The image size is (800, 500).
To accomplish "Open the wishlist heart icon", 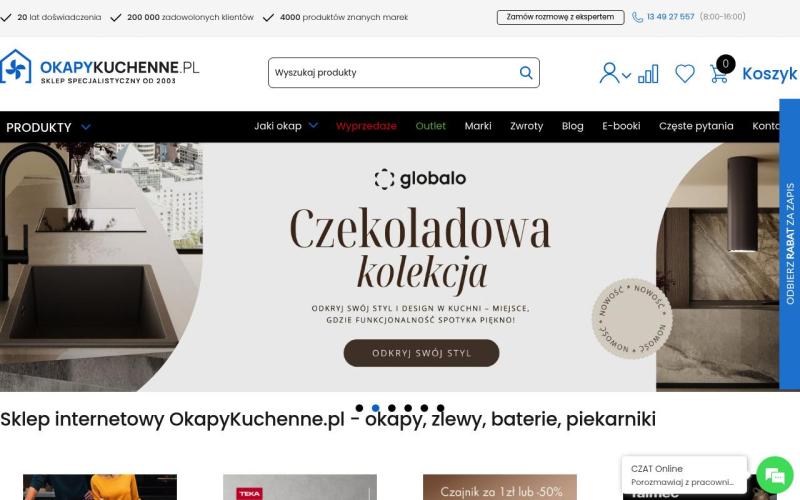I will coord(685,73).
